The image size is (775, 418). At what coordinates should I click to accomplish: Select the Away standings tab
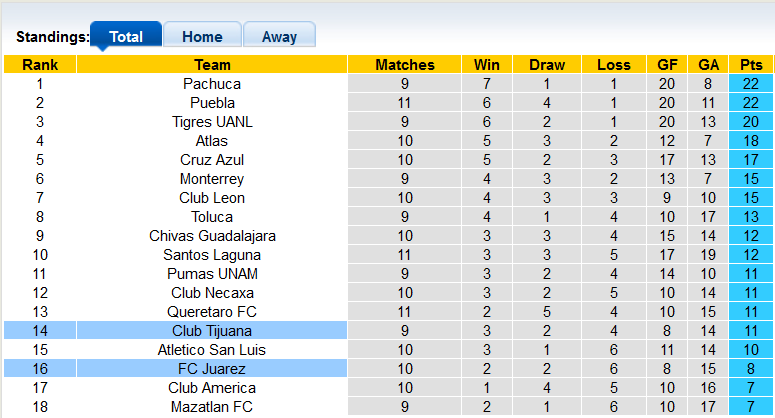click(x=279, y=37)
